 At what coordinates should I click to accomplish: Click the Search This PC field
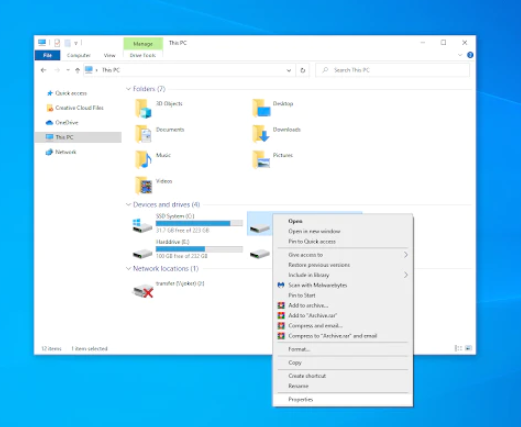click(x=392, y=70)
